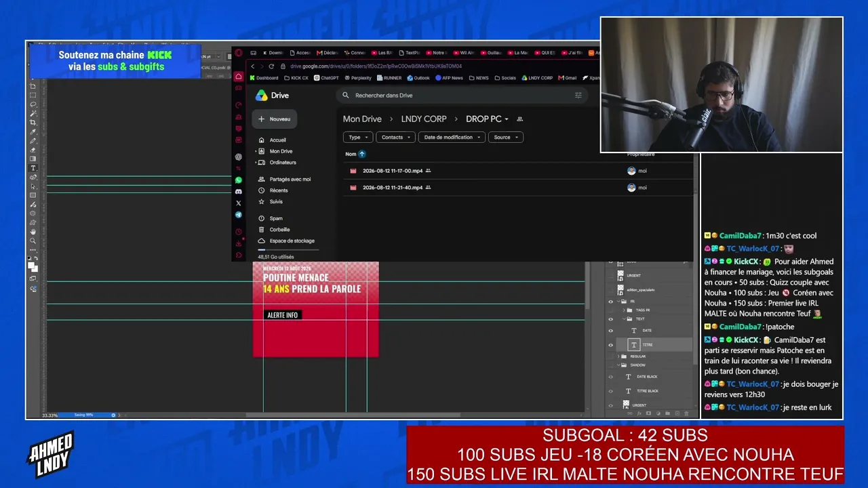Click the Opera home icon in sidebar
Viewport: 868px width, 488px height.
[x=239, y=77]
